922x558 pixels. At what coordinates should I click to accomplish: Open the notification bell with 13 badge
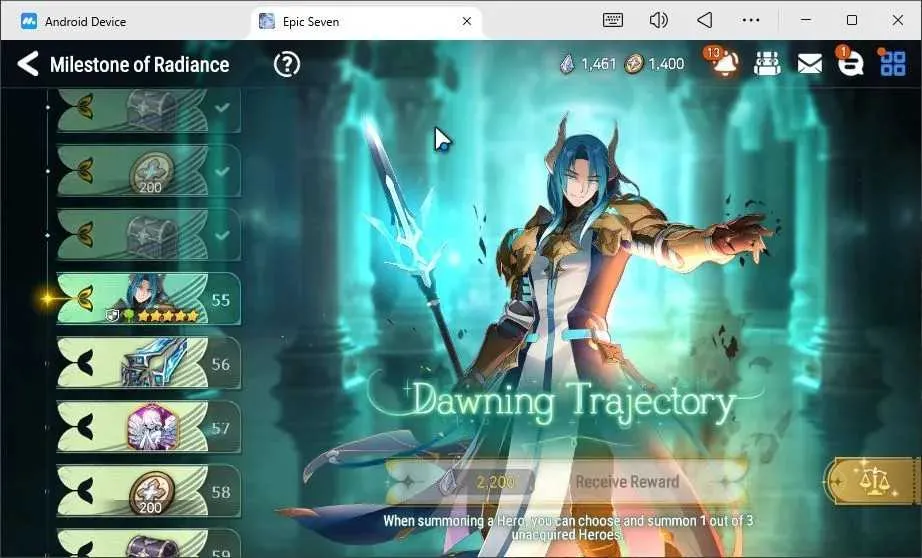coord(724,62)
